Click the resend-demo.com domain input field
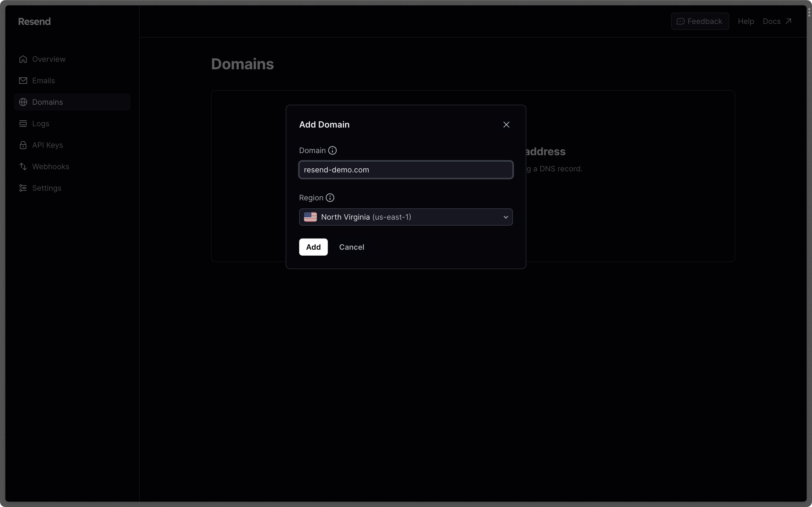This screenshot has height=507, width=812. pos(405,170)
